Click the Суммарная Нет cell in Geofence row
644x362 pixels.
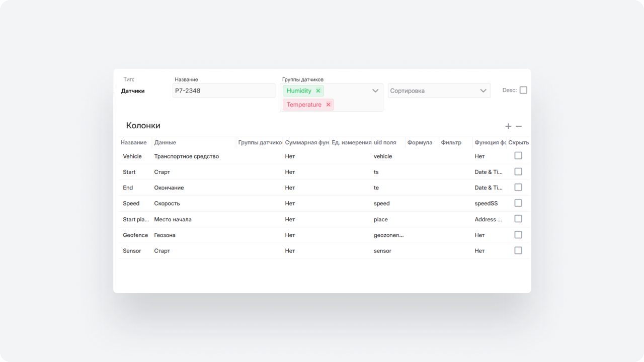(x=290, y=235)
